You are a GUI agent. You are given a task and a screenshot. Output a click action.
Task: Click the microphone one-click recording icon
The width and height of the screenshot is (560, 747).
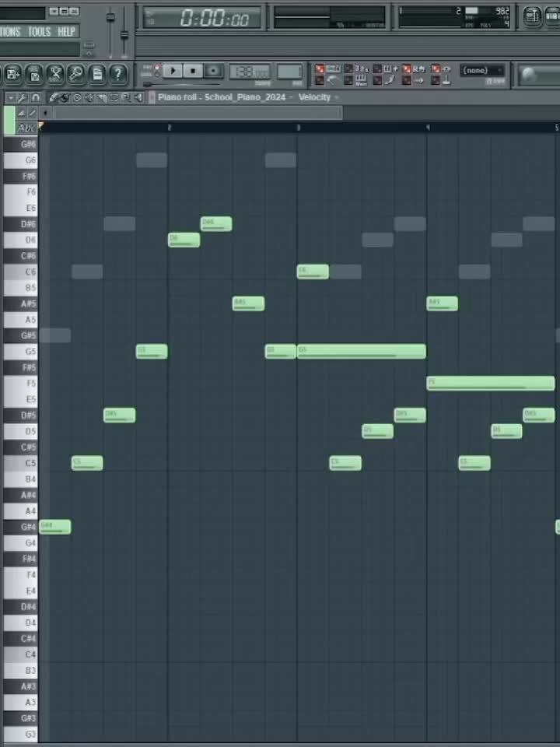(x=75, y=75)
